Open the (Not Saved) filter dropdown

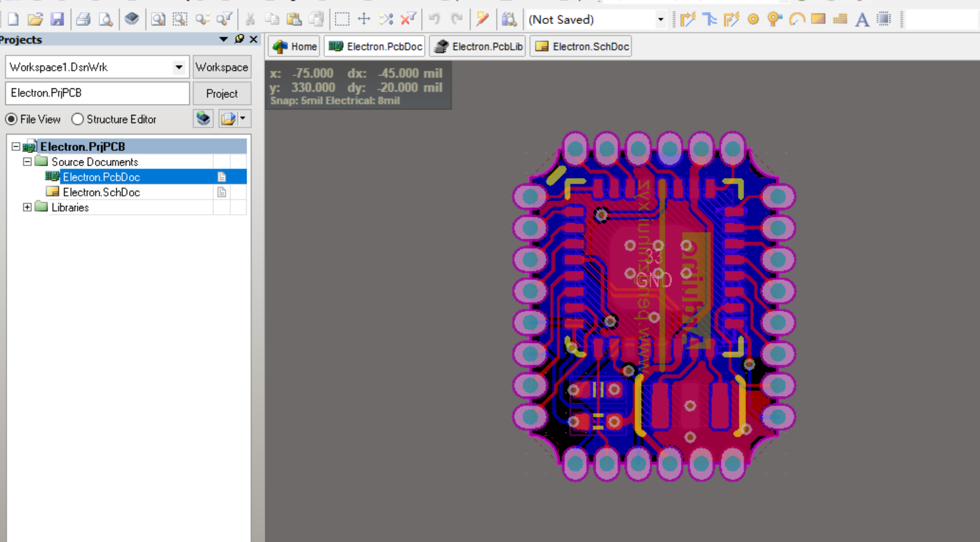click(661, 20)
